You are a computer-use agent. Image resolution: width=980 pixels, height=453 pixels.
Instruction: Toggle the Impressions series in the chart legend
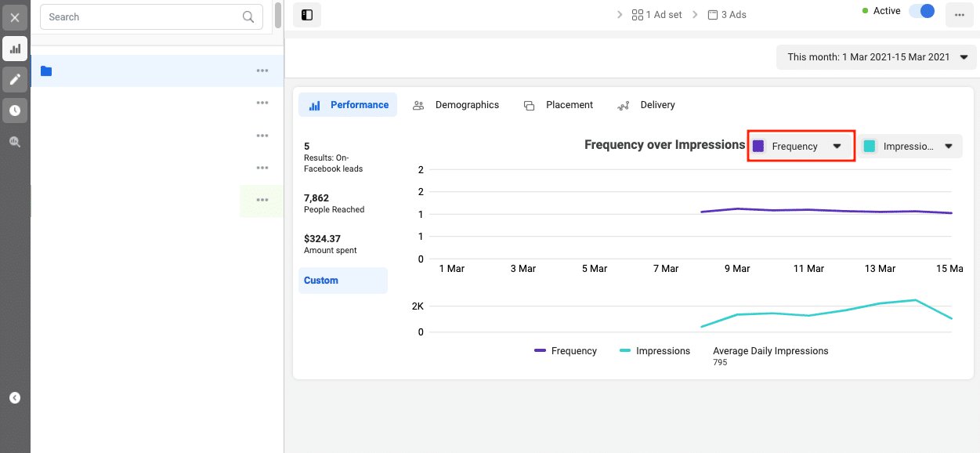655,350
